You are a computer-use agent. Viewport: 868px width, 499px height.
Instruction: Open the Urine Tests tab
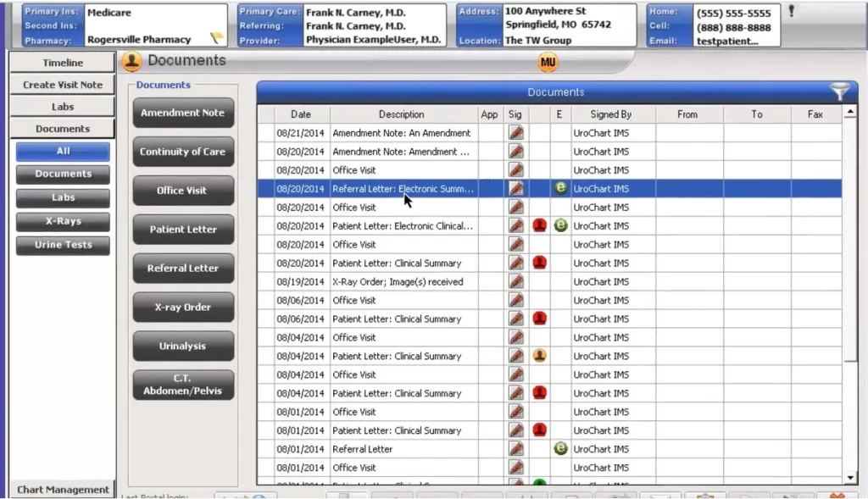click(62, 245)
